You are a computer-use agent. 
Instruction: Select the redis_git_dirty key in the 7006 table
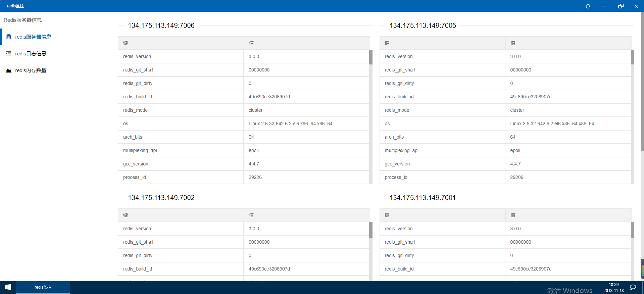[x=138, y=83]
